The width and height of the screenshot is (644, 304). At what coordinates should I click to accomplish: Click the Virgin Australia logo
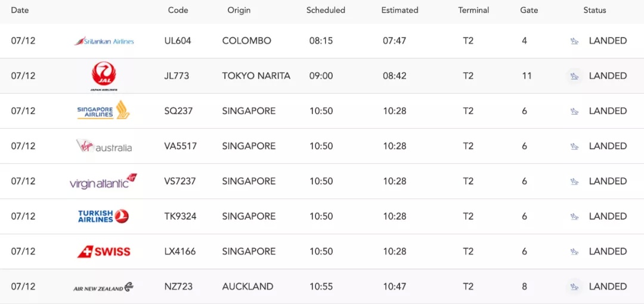104,146
